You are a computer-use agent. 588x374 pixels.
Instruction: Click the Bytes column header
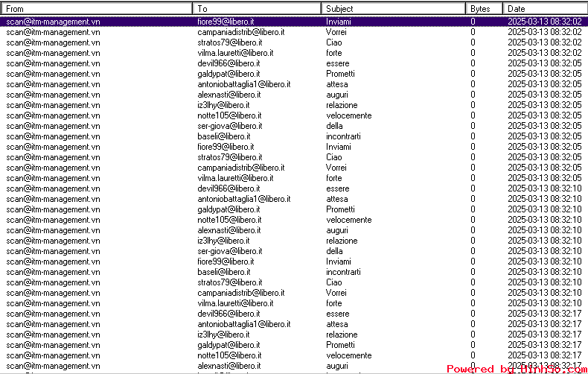tap(484, 9)
